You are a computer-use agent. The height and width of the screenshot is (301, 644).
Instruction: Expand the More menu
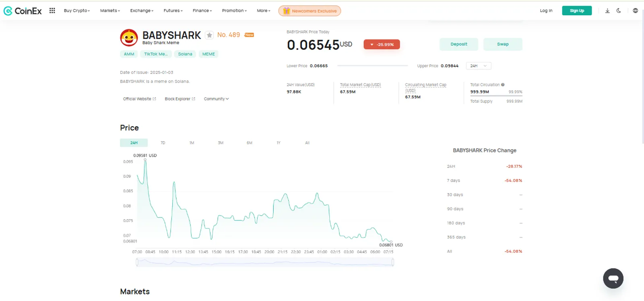coord(264,10)
